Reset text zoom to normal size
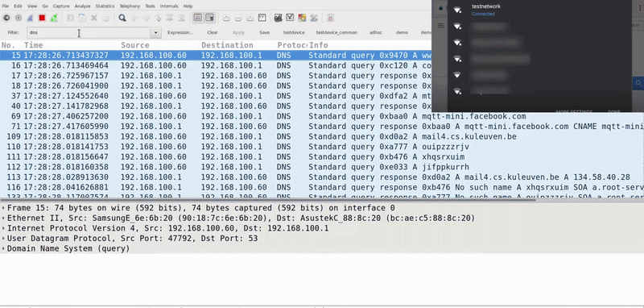Screen dimensions: 644x308 [x=250, y=18]
